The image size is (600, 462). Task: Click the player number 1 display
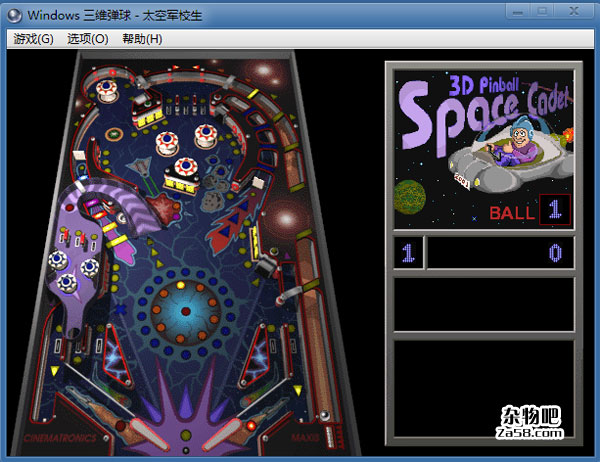[408, 253]
